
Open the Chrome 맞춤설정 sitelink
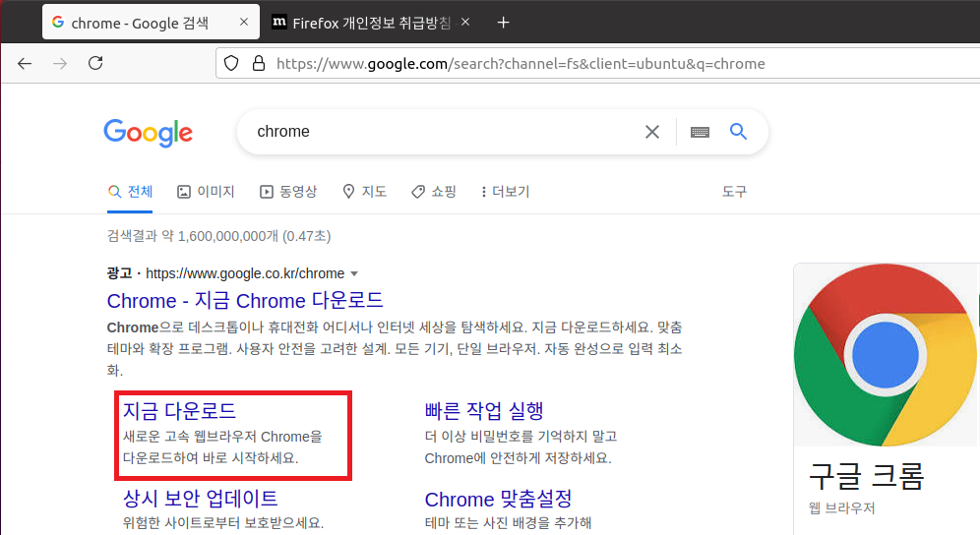tap(498, 500)
